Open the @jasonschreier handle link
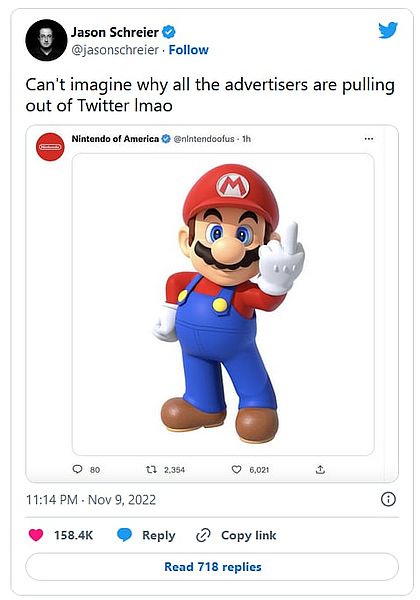This screenshot has width=420, height=600. (115, 50)
